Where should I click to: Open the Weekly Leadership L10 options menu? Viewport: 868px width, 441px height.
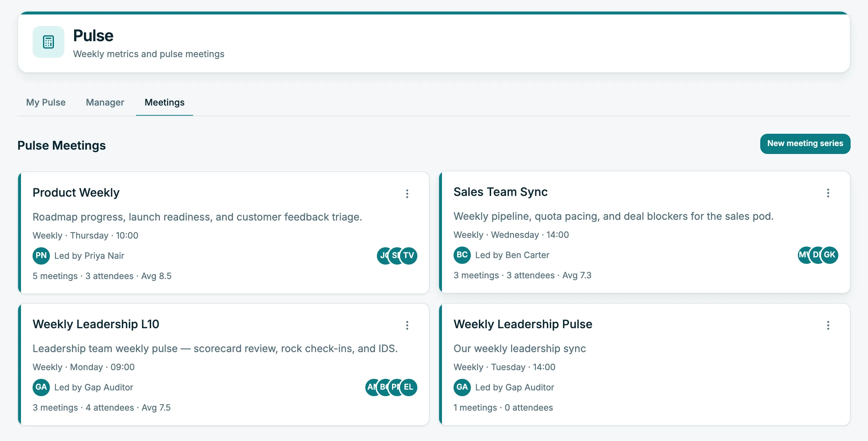[x=407, y=325]
